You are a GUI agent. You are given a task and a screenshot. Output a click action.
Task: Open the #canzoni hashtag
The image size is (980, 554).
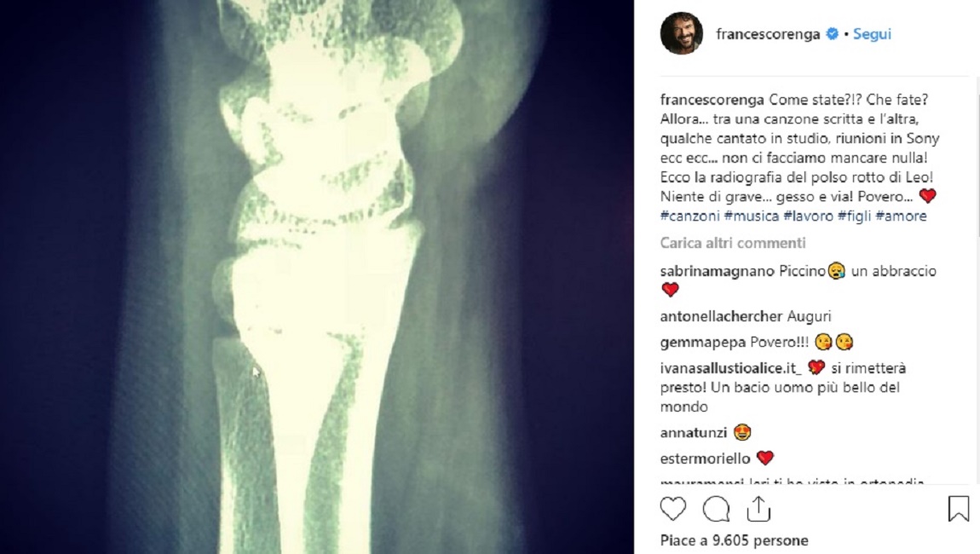tap(690, 216)
